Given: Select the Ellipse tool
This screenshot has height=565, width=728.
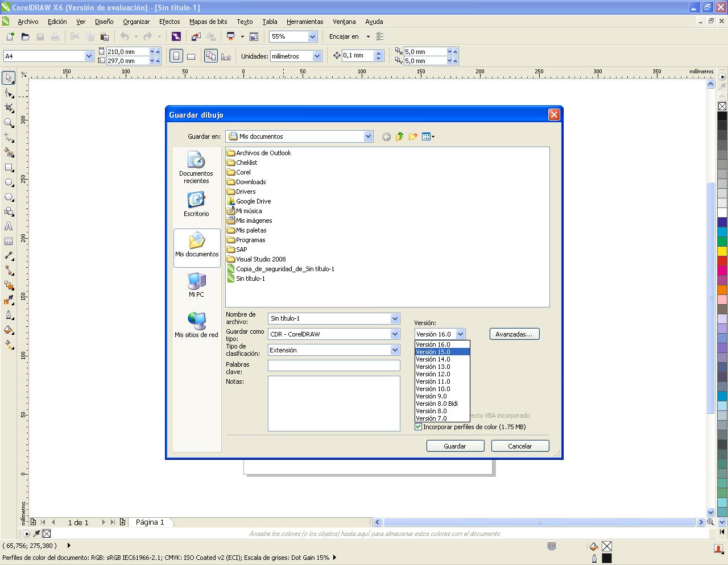Looking at the screenshot, I should tap(9, 182).
